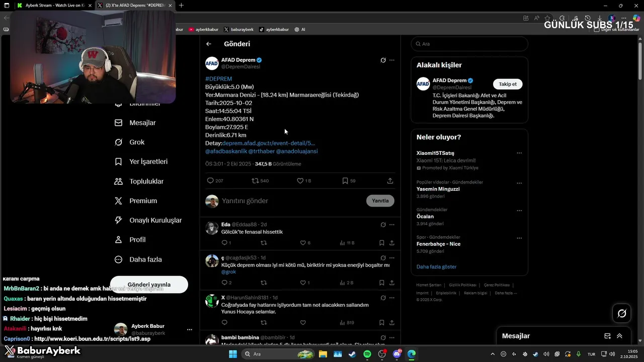Image resolution: width=644 pixels, height=362 pixels.
Task: Open Grok in the sidebar
Action: (x=130, y=142)
